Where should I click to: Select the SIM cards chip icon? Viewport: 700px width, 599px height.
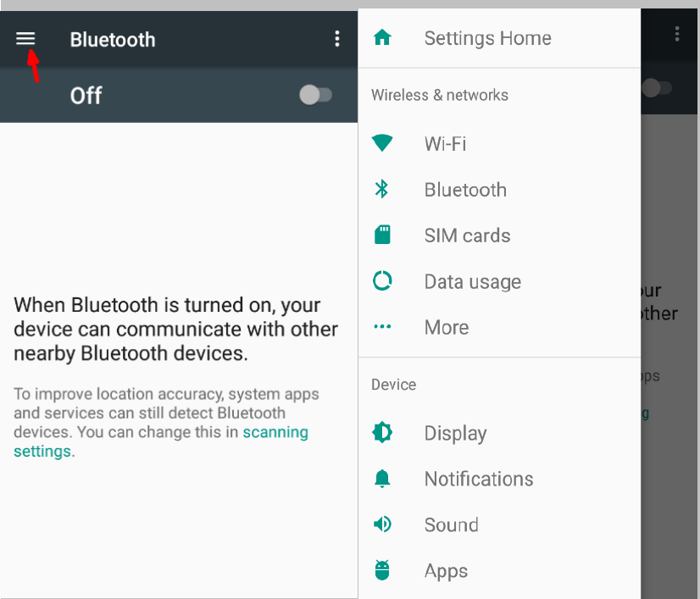pos(382,235)
